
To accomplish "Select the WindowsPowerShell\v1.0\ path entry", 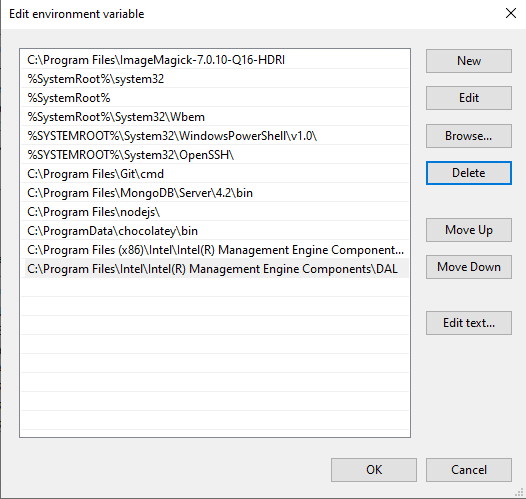I will (215, 136).
